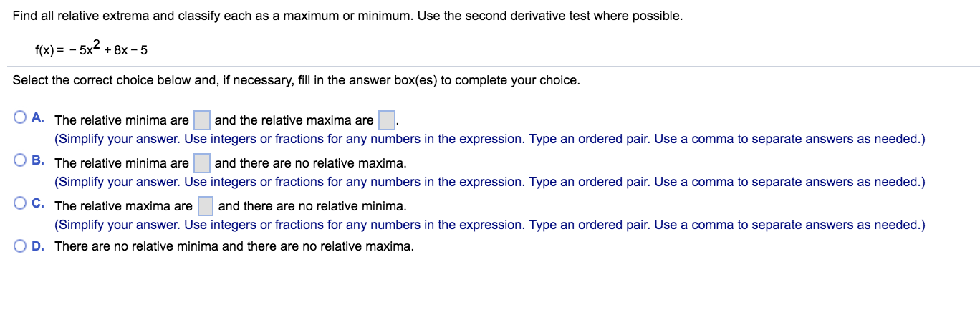This screenshot has height=325, width=980.
Task: Click the blue Simplify hint under choice B
Action: pyautogui.click(x=490, y=182)
